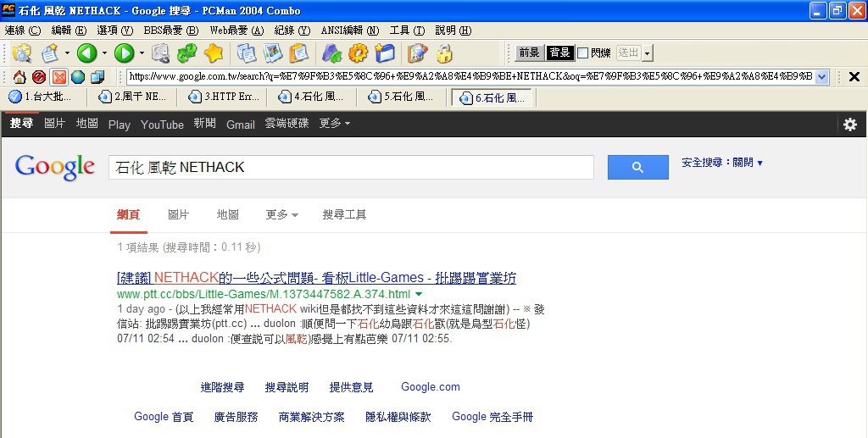Open the ANSI編輯 (N) menu

click(x=350, y=30)
